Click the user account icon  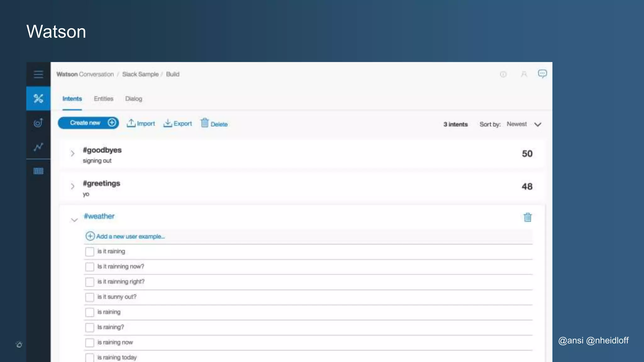(x=524, y=74)
